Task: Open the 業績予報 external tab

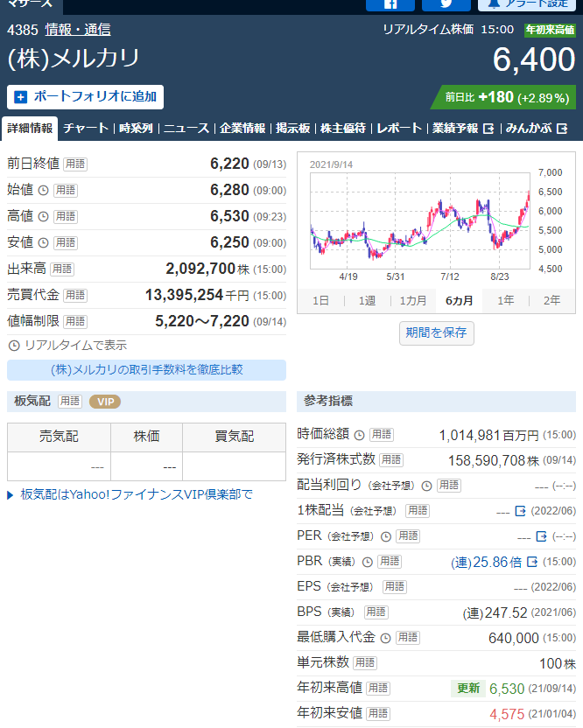Action: coord(463,128)
